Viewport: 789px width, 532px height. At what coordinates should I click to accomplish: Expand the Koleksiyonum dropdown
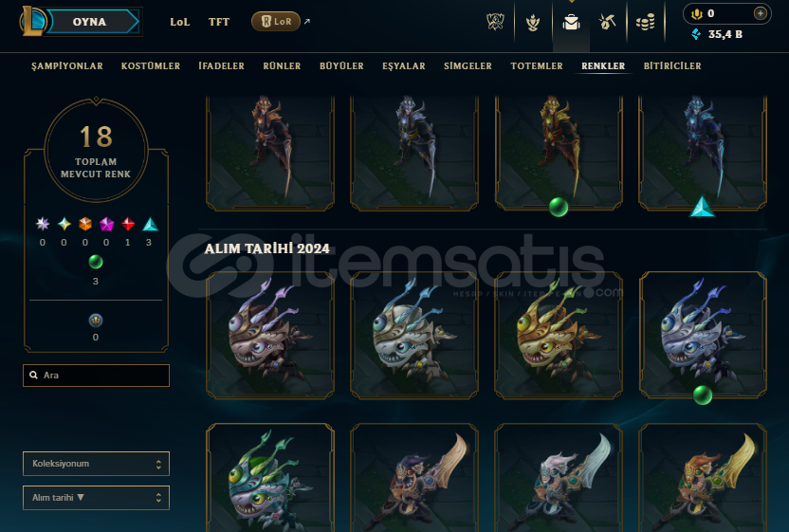tap(96, 464)
